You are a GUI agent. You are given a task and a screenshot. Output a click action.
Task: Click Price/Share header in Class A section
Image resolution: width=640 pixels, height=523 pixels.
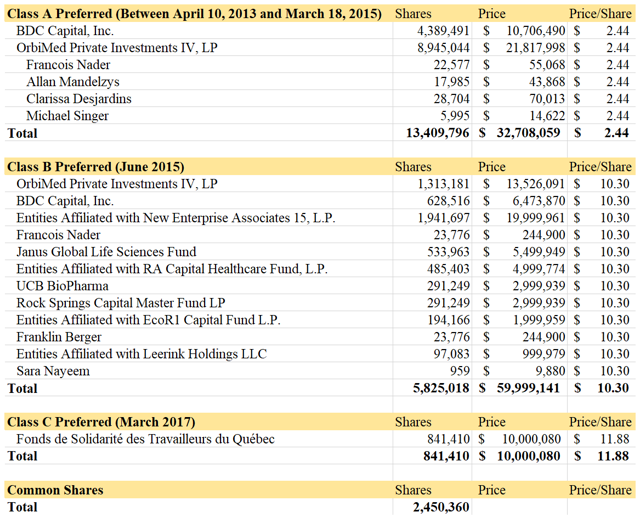tap(600, 13)
